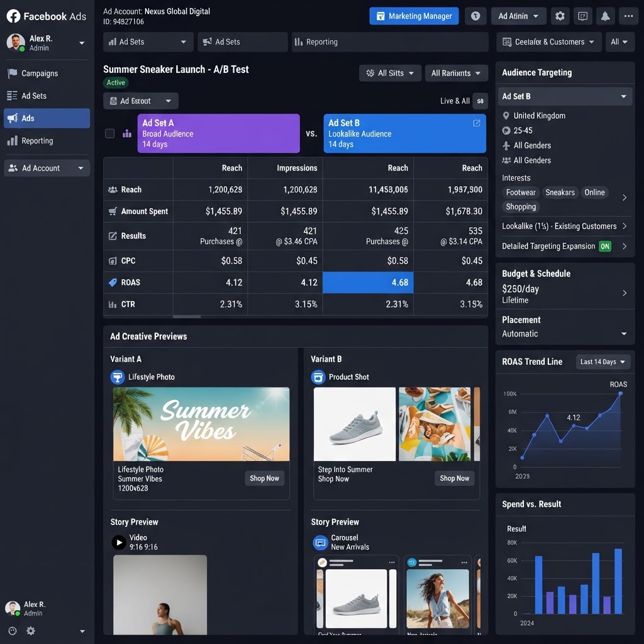
Task: Click the Facebook logo icon
Action: (13, 16)
